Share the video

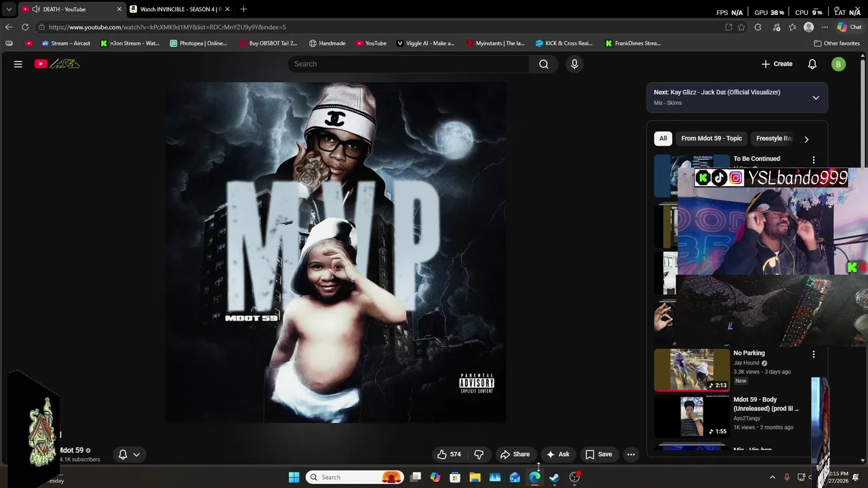[x=515, y=454]
